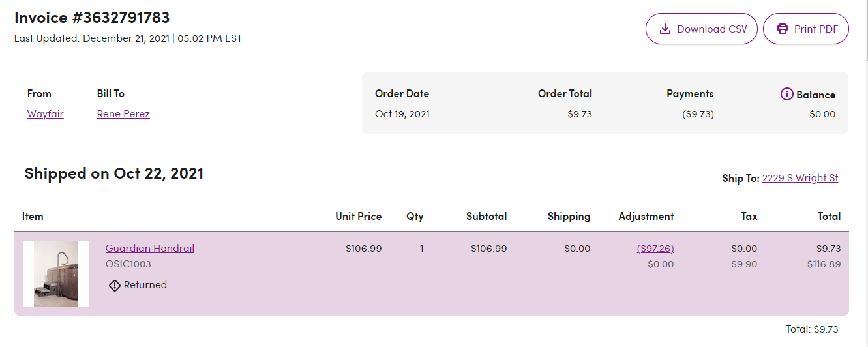This screenshot has height=347, width=868.
Task: Open the Rene Perez billing link
Action: tap(123, 113)
